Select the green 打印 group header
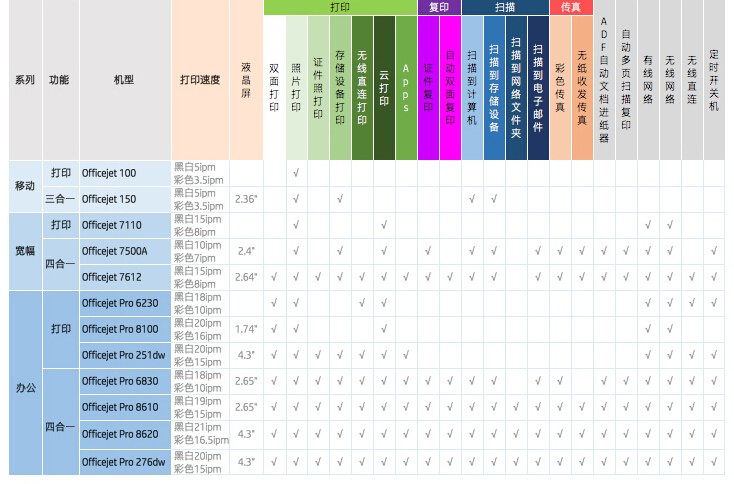The height and width of the screenshot is (484, 734). [x=340, y=7]
